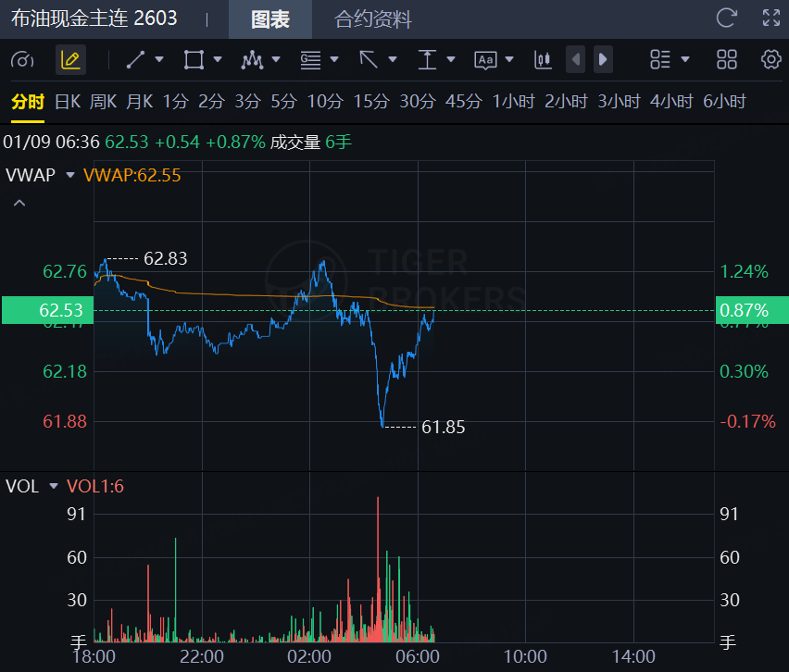Choose the wave pattern drawing tool
The width and height of the screenshot is (789, 672).
click(x=252, y=60)
